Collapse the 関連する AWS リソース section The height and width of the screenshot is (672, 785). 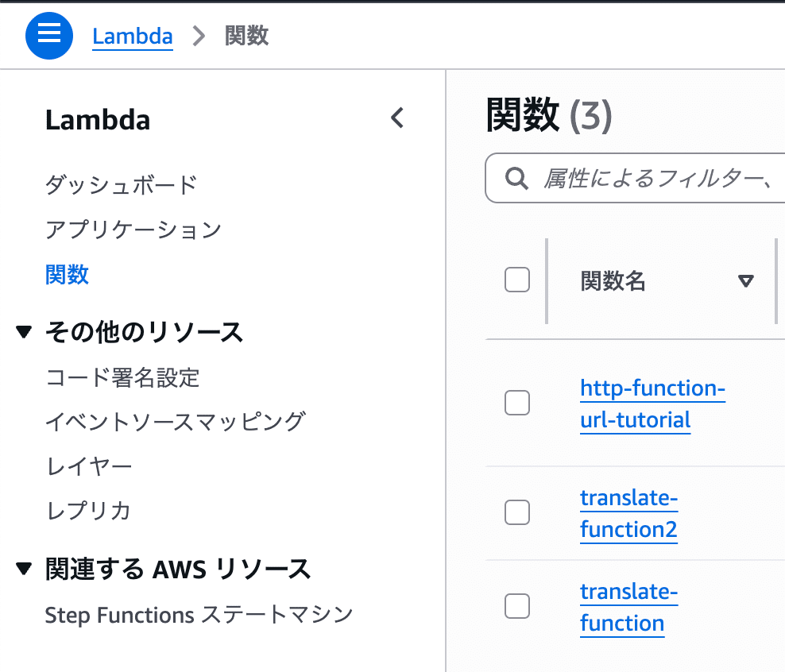click(24, 569)
